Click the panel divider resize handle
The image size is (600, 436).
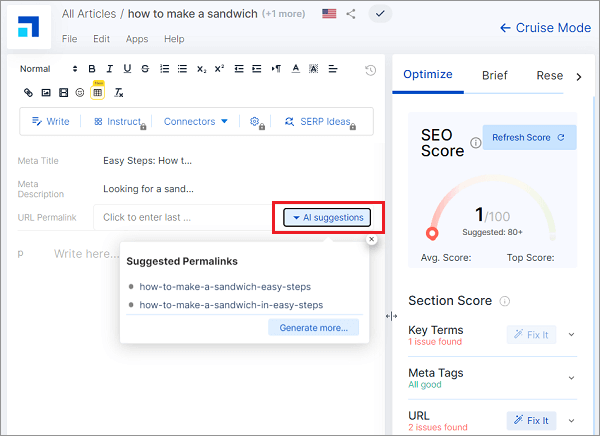pos(391,316)
